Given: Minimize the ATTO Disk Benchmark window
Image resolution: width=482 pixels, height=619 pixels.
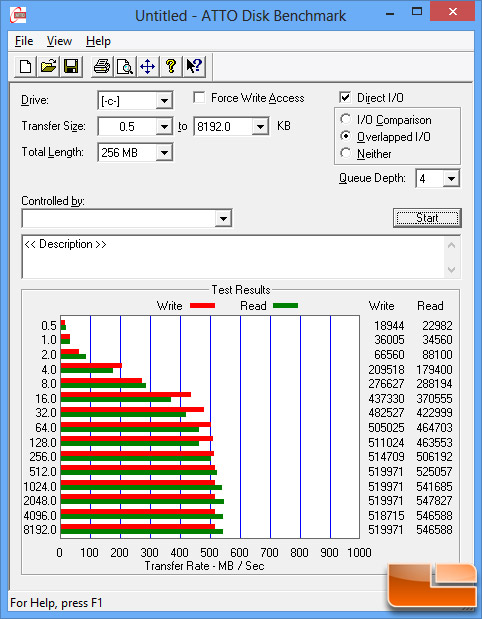Looking at the screenshot, I should [390, 13].
